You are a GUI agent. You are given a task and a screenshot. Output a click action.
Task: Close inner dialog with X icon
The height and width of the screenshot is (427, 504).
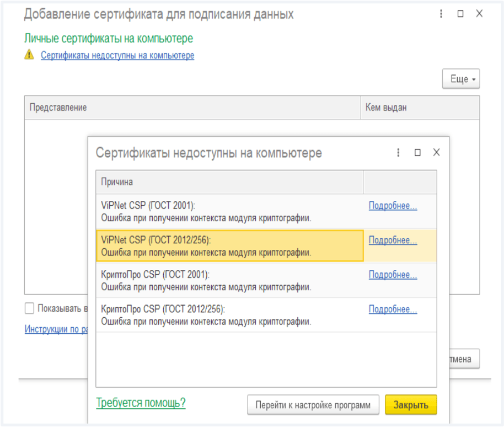(x=436, y=153)
